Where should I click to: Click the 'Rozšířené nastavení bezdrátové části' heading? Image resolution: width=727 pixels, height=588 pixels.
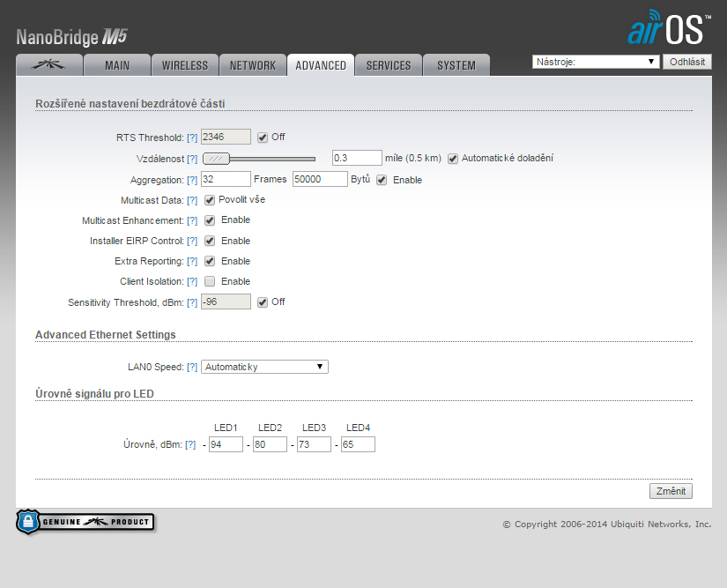pos(130,104)
